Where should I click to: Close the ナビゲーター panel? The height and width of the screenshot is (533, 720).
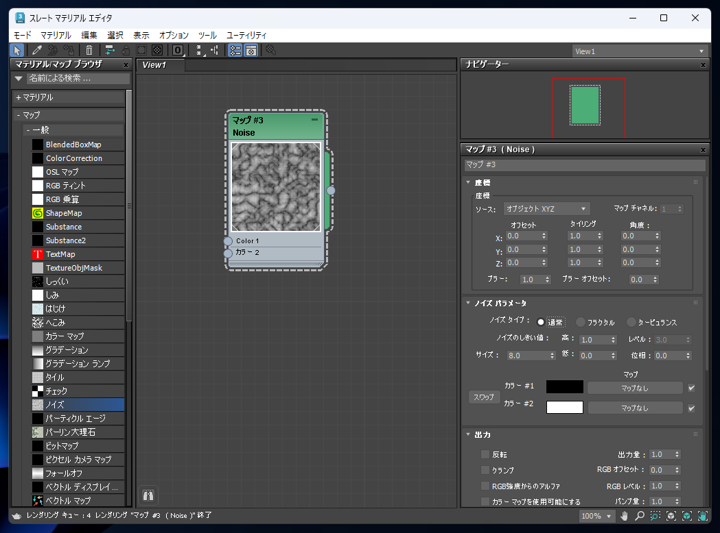(x=703, y=65)
